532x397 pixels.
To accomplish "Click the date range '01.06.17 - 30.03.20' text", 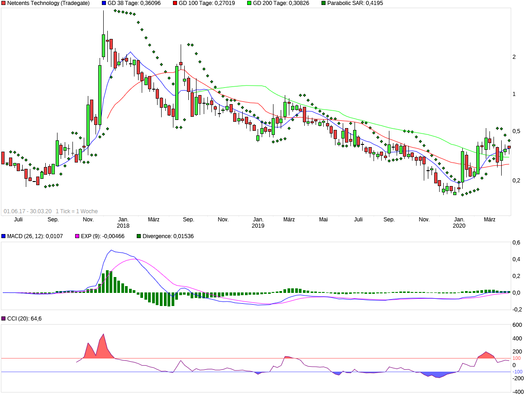I will pyautogui.click(x=28, y=211).
